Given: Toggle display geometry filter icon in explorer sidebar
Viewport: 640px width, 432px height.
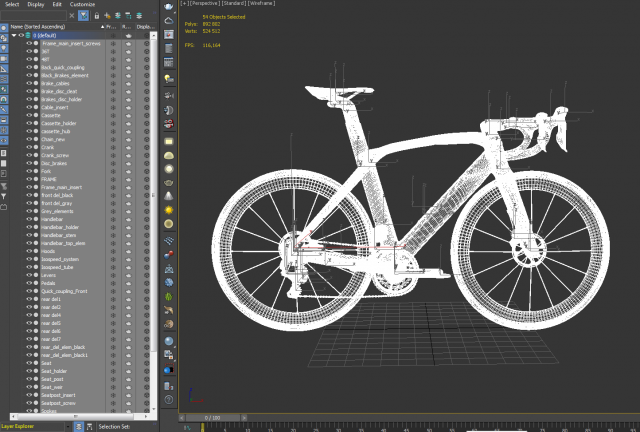Looking at the screenshot, I should pos(4,28).
